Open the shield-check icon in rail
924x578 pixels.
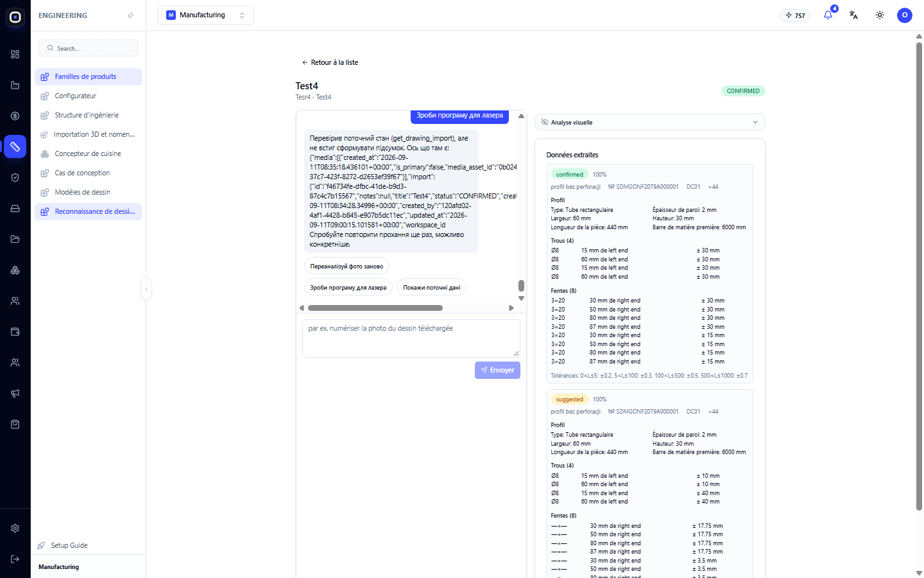[x=15, y=178]
